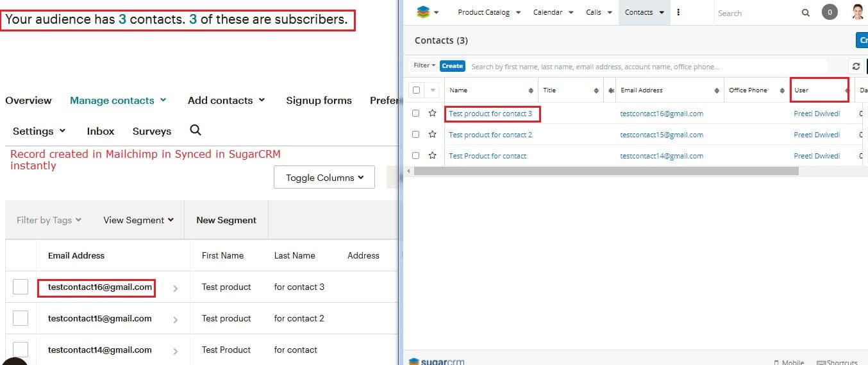
Task: Open chevron beside testcontact14@gmail.com in Mailchimp
Action: point(175,352)
